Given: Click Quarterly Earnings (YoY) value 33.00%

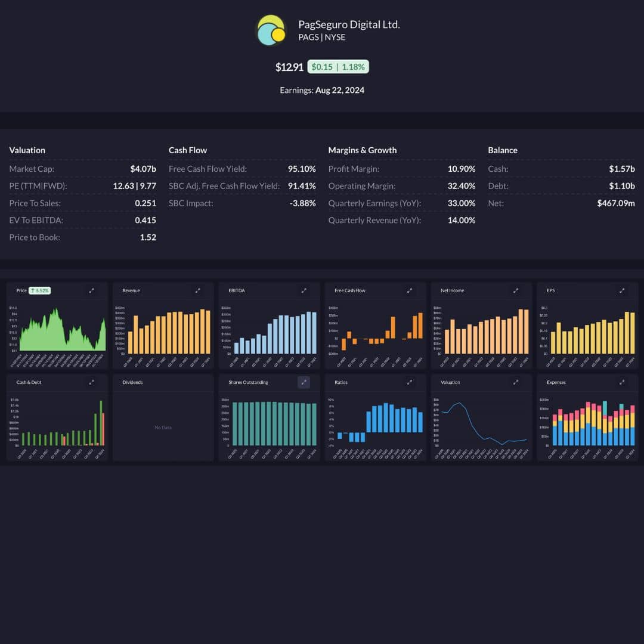Looking at the screenshot, I should click(462, 203).
